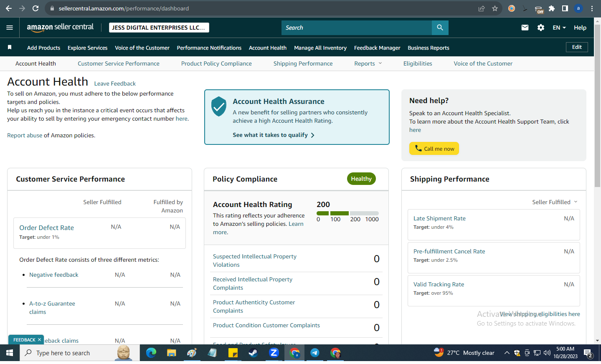Open the Late Shipment Rate link
This screenshot has width=601, height=364.
point(439,218)
